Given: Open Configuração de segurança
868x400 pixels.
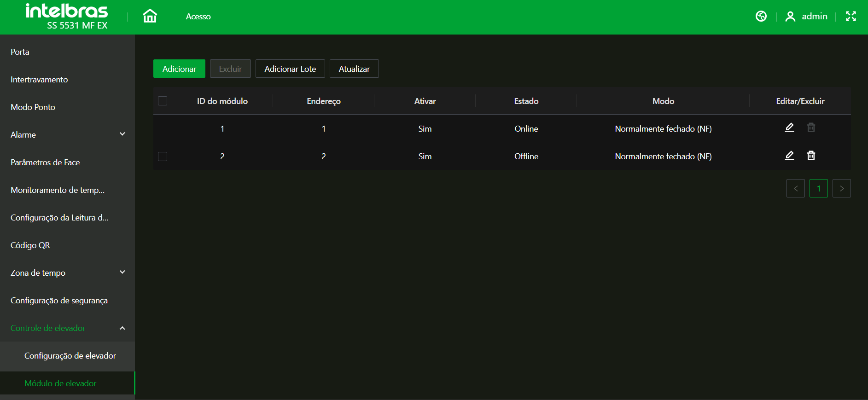Looking at the screenshot, I should coord(67,301).
